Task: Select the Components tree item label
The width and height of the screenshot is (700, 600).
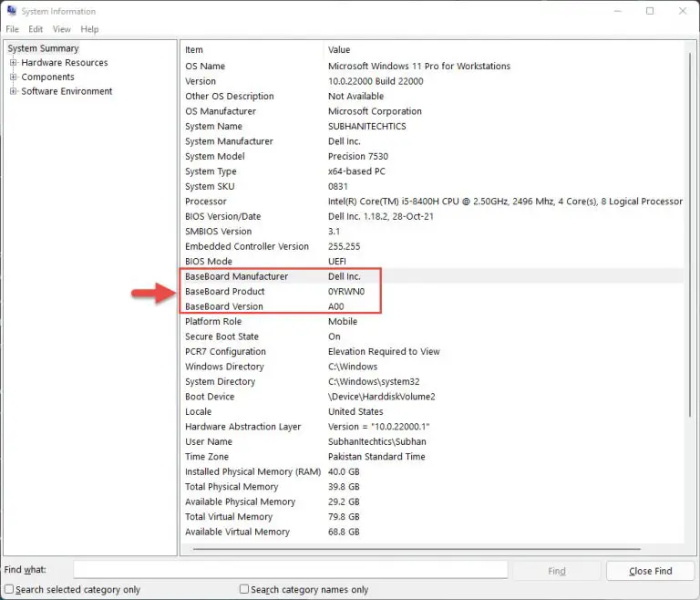Action: coord(47,78)
